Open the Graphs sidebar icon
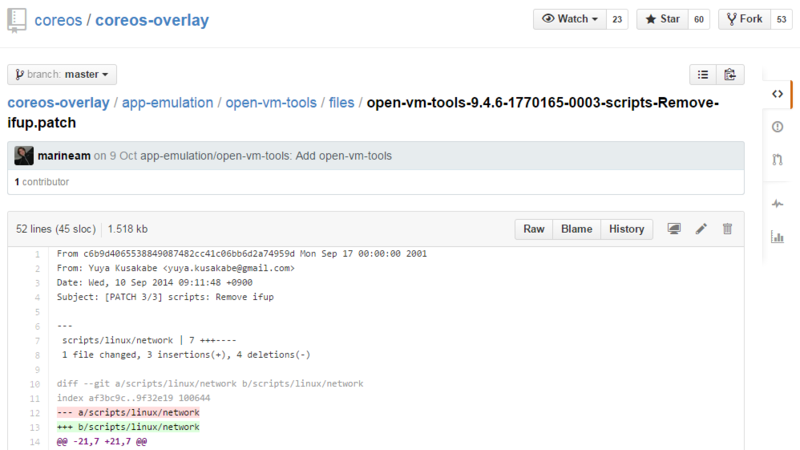The height and width of the screenshot is (450, 800). click(x=777, y=237)
